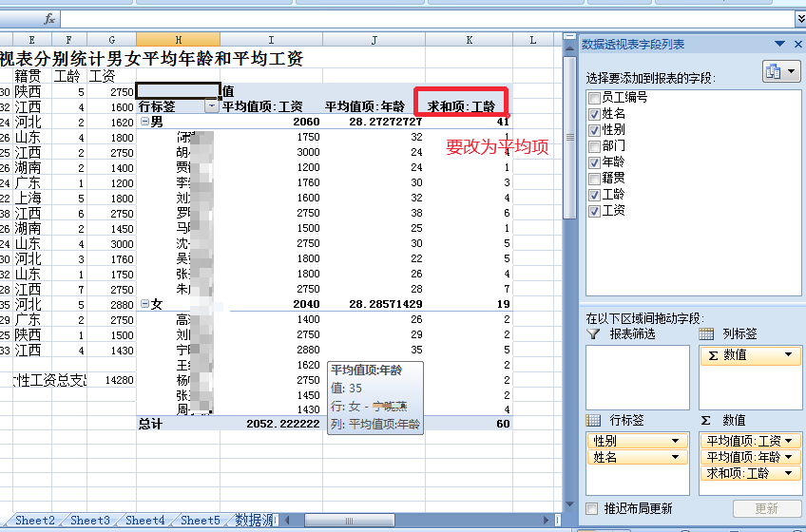Enable 推迟布局更新 checkbox

tap(592, 509)
